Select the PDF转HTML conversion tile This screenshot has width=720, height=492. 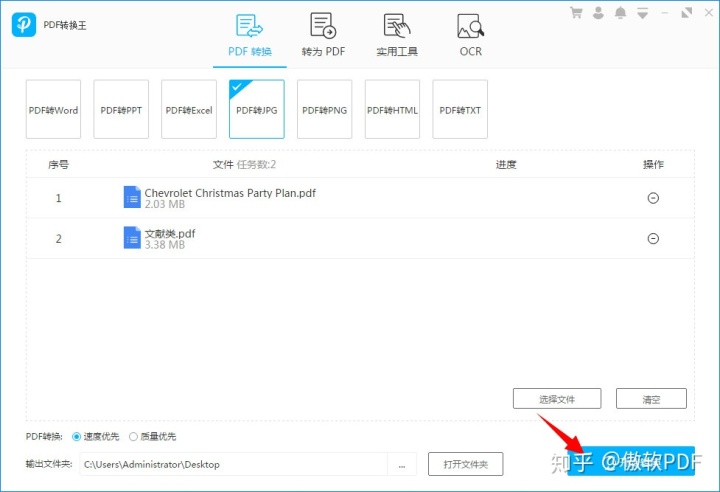(x=392, y=109)
